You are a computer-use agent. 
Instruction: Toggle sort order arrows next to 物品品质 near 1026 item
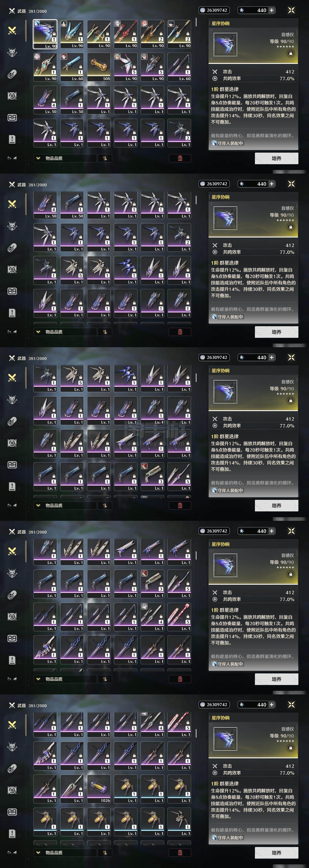click(105, 853)
